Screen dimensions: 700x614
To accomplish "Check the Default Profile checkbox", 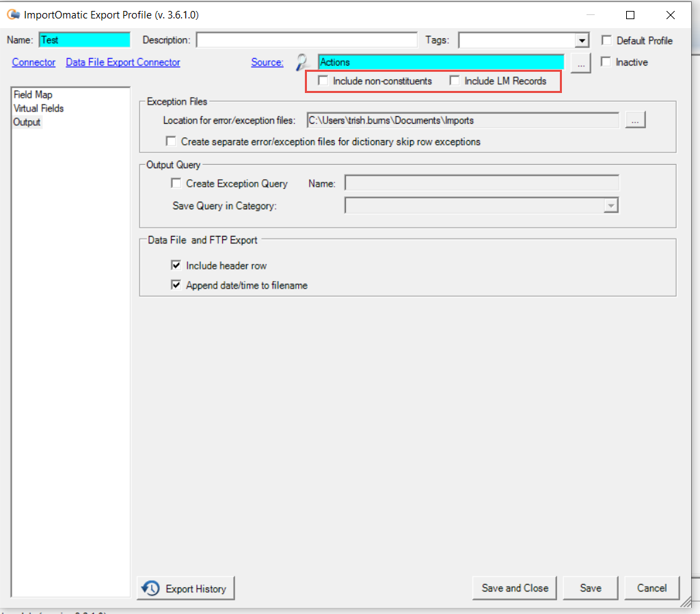I will (606, 40).
